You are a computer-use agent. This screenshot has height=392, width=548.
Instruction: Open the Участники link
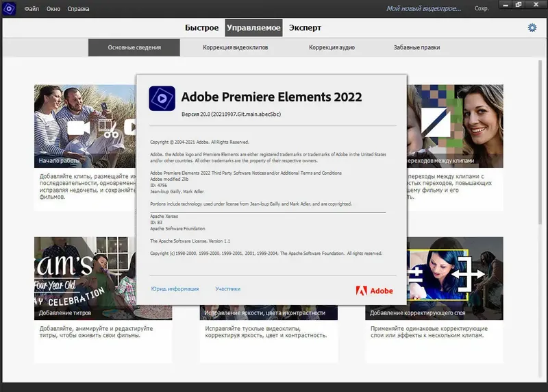click(227, 289)
